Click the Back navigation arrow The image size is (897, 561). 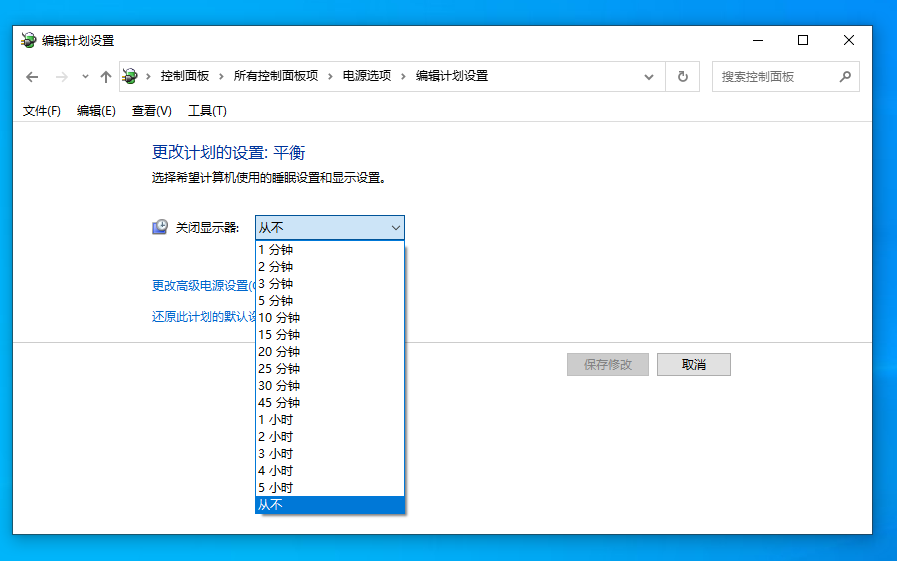pos(32,77)
